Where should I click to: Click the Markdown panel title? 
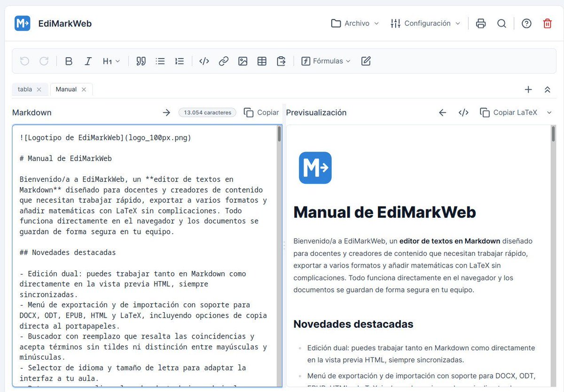tap(32, 113)
